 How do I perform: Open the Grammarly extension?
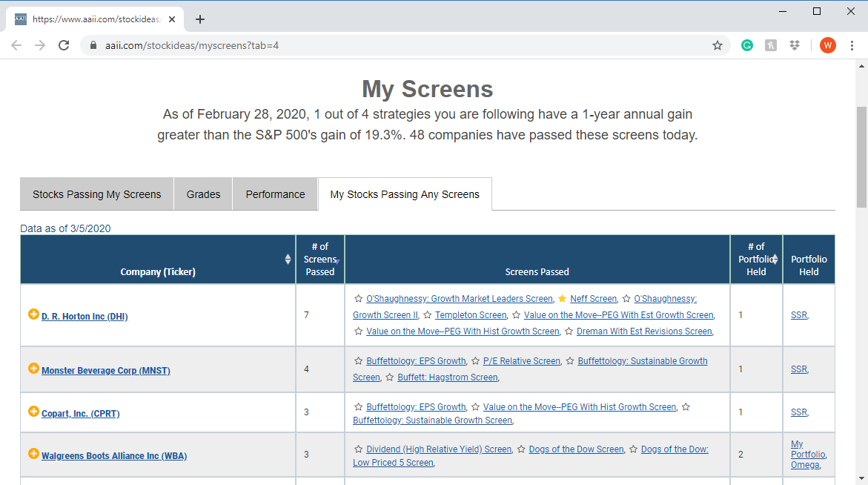746,45
